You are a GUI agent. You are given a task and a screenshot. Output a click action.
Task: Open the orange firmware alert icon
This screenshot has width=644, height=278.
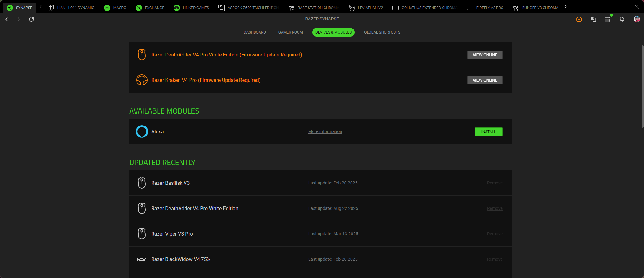(x=579, y=19)
